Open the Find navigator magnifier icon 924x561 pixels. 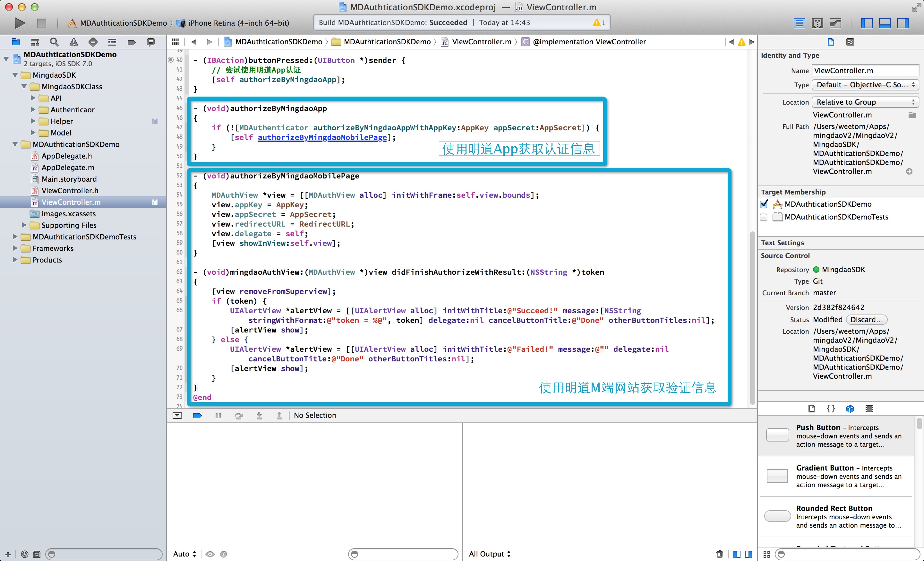54,42
